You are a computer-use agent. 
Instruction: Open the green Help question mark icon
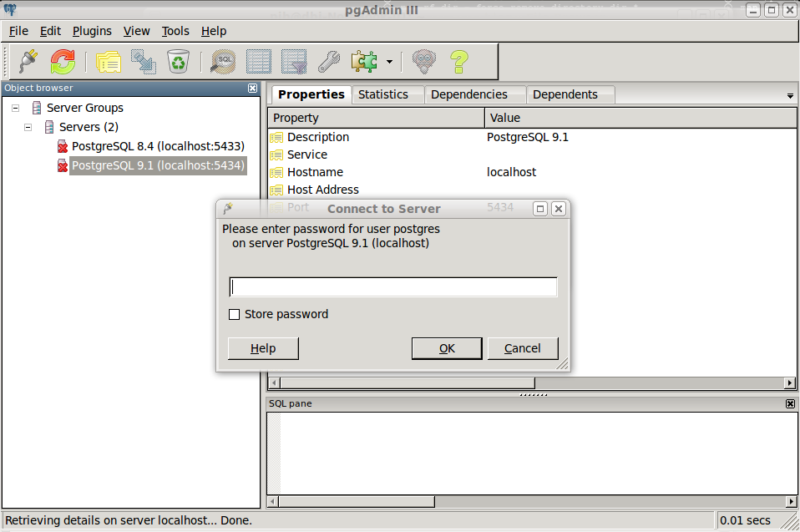(x=458, y=61)
